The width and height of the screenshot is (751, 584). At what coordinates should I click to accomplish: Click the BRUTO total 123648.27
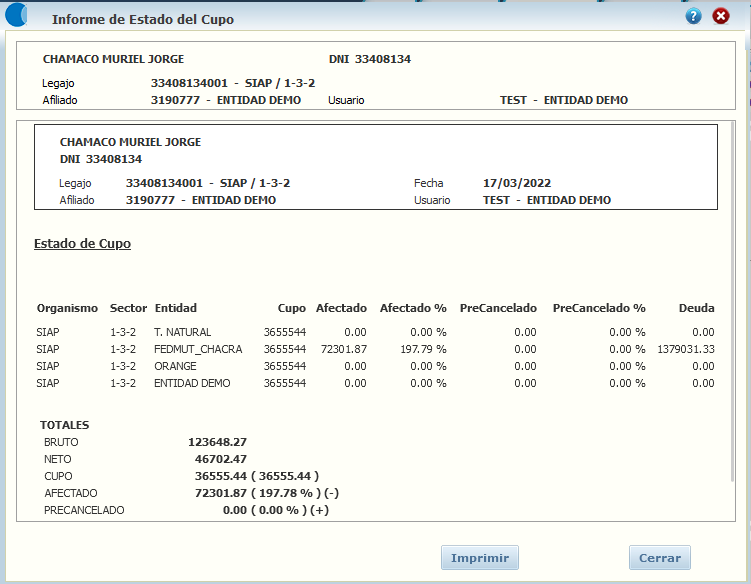click(x=217, y=442)
